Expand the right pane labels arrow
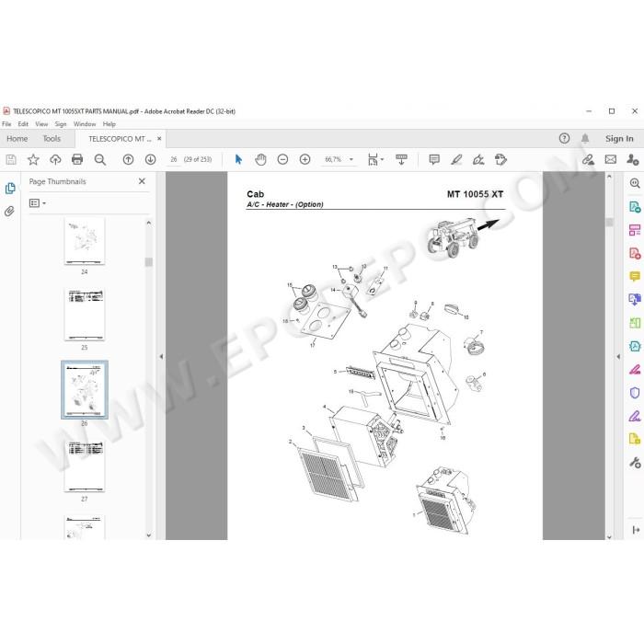This screenshot has height=644, width=644. pos(636,530)
